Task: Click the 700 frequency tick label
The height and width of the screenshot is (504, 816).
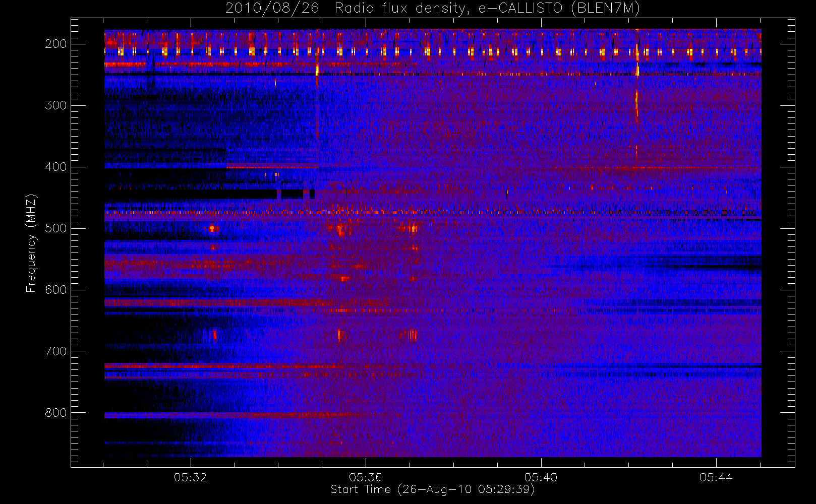Action: coord(56,351)
